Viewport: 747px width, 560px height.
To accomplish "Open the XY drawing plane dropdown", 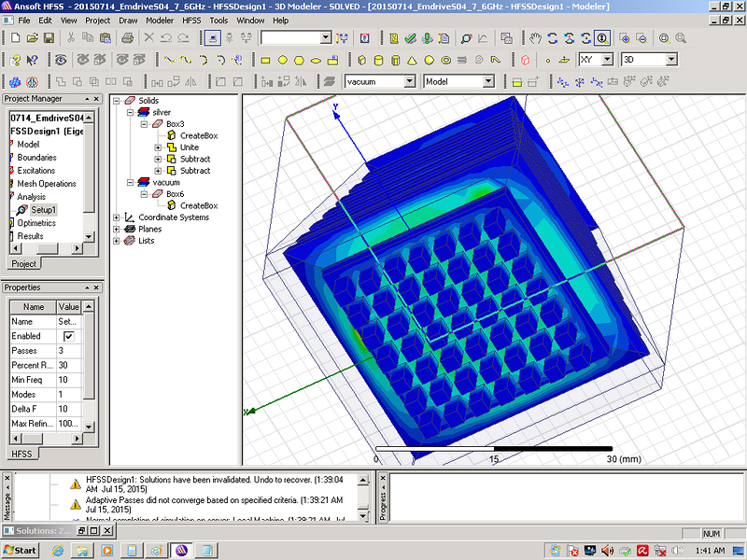I will tap(607, 60).
